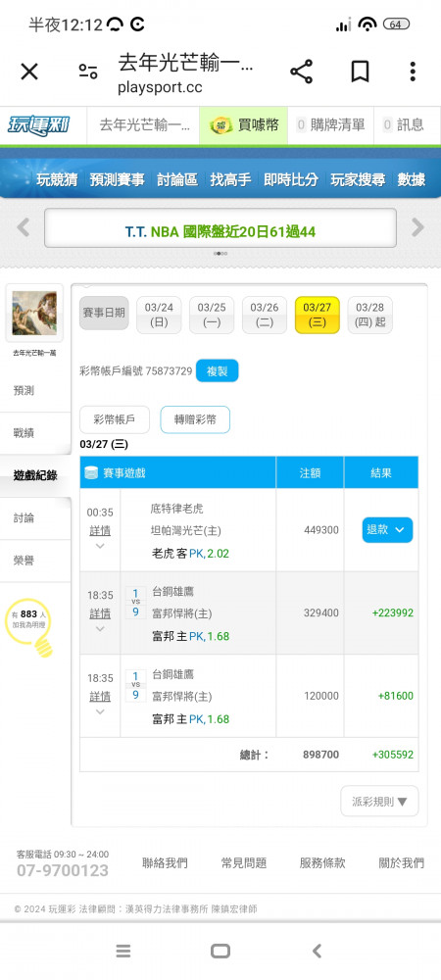
Task: Tap the 轉贈彩幣 button
Action: (x=195, y=420)
